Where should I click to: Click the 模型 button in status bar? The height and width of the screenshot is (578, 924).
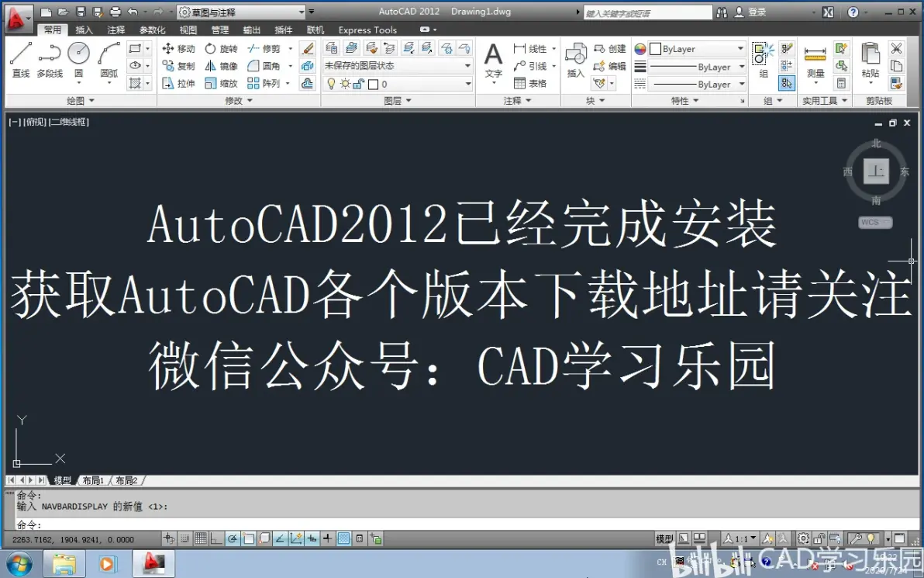click(x=665, y=538)
